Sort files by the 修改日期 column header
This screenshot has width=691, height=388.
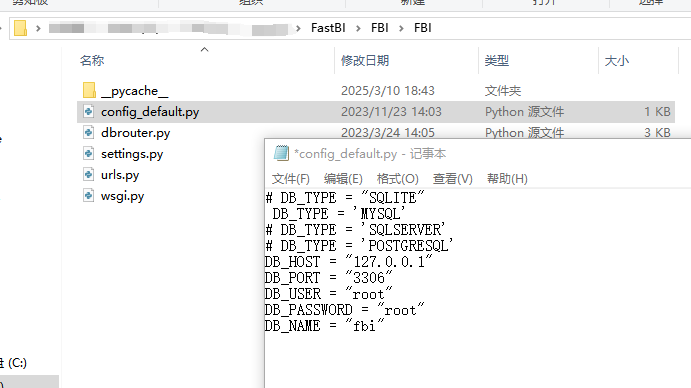[365, 60]
